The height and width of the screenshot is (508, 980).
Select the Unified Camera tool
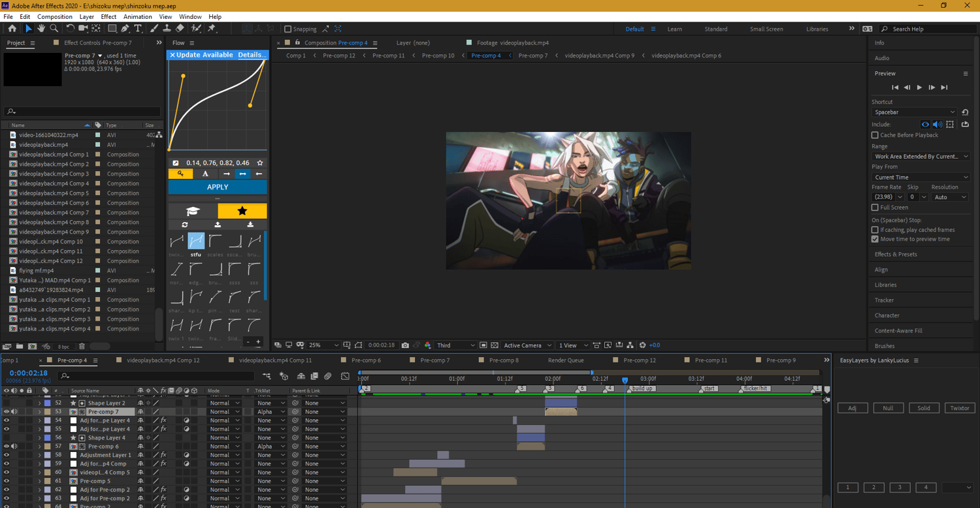[x=83, y=29]
